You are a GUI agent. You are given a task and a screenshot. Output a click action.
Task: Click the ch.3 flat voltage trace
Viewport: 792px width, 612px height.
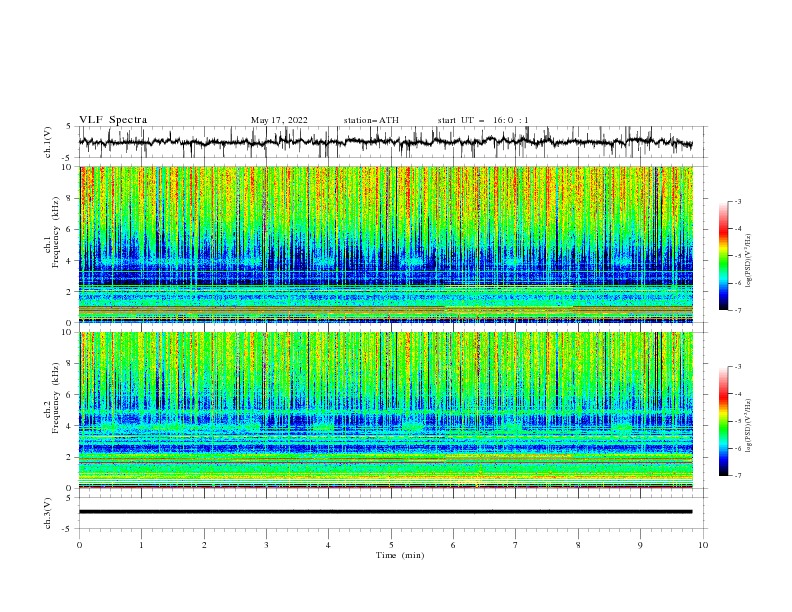(x=386, y=512)
